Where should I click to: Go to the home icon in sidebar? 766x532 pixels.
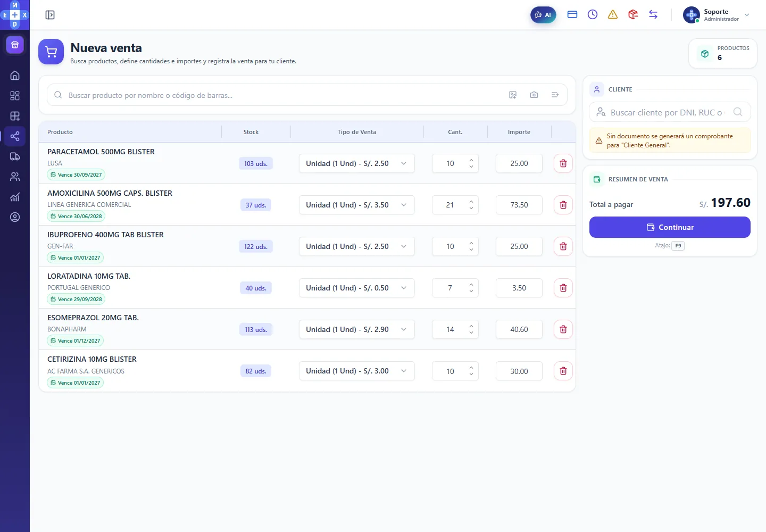coord(15,76)
